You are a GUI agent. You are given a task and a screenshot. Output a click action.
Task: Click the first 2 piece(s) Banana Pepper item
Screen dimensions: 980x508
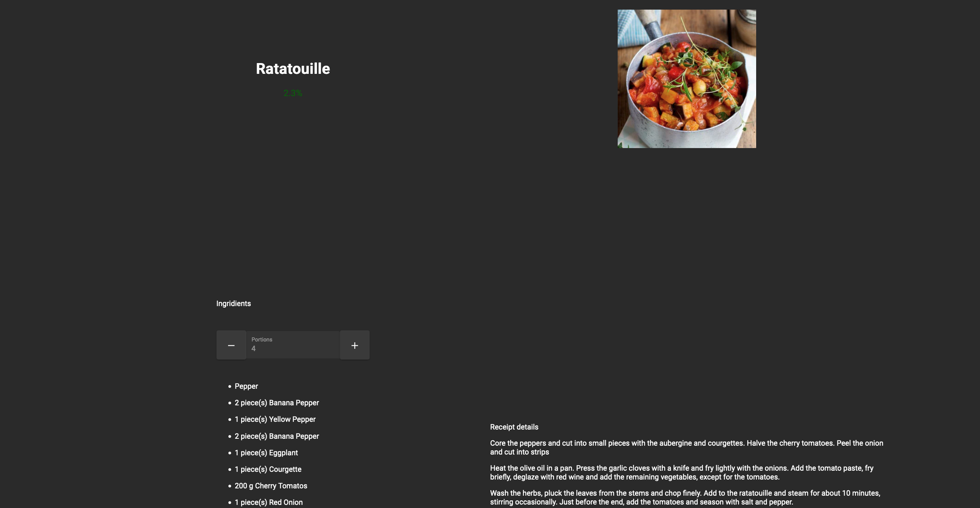277,403
